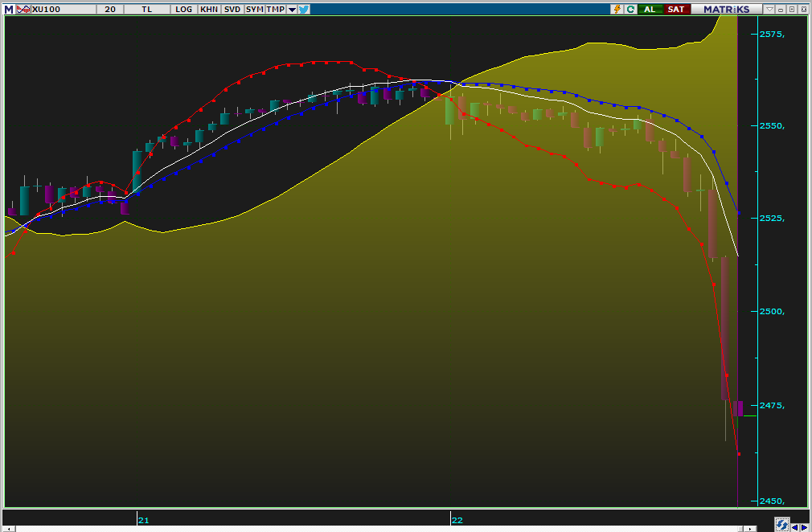Click the 2450 price axis label

[x=772, y=501]
